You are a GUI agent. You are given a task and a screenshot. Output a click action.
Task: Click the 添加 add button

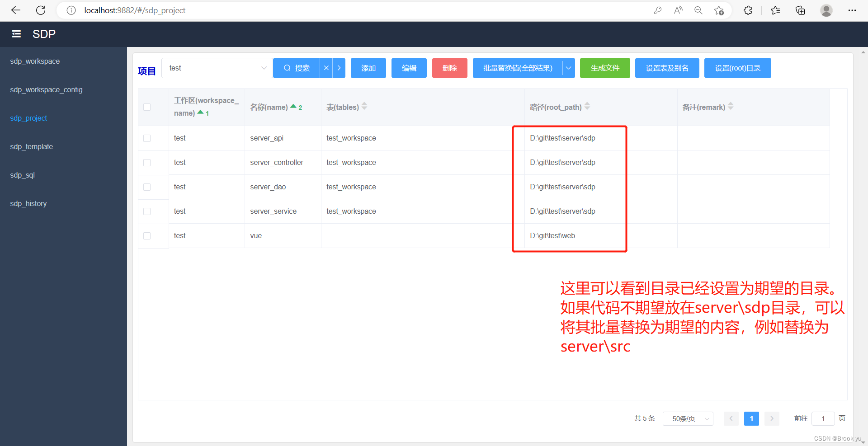pyautogui.click(x=368, y=68)
